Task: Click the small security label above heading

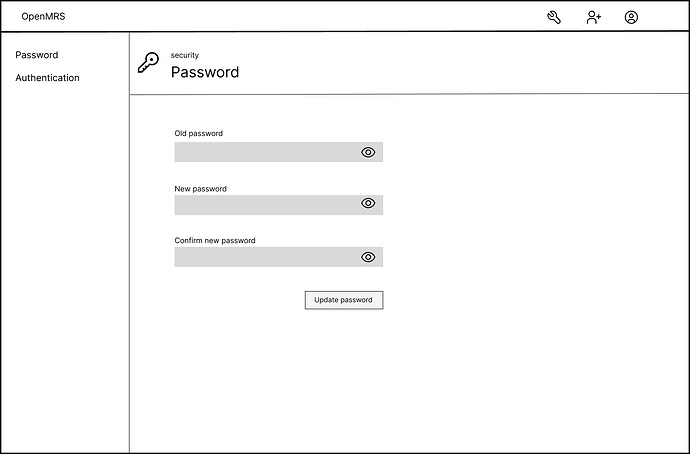Action: click(x=185, y=55)
